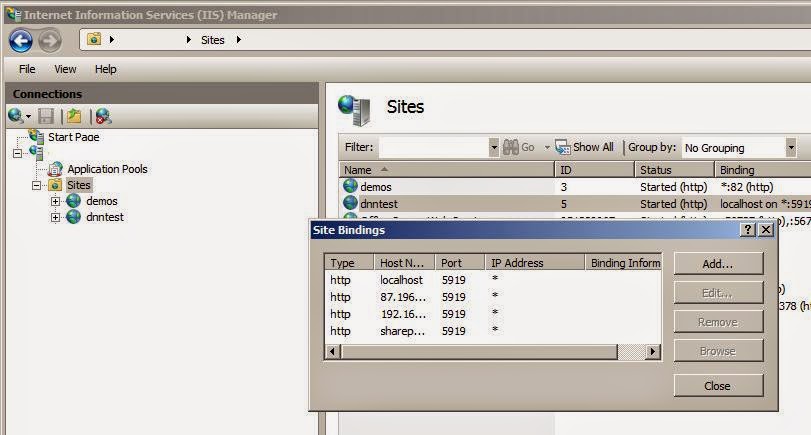The width and height of the screenshot is (811, 435).
Task: Sort sites by ID column
Action: tap(594, 170)
